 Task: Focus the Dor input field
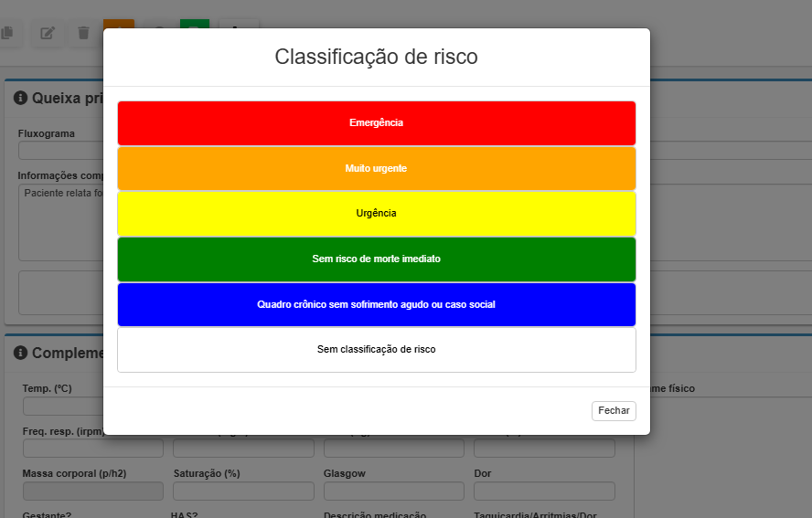click(x=544, y=492)
